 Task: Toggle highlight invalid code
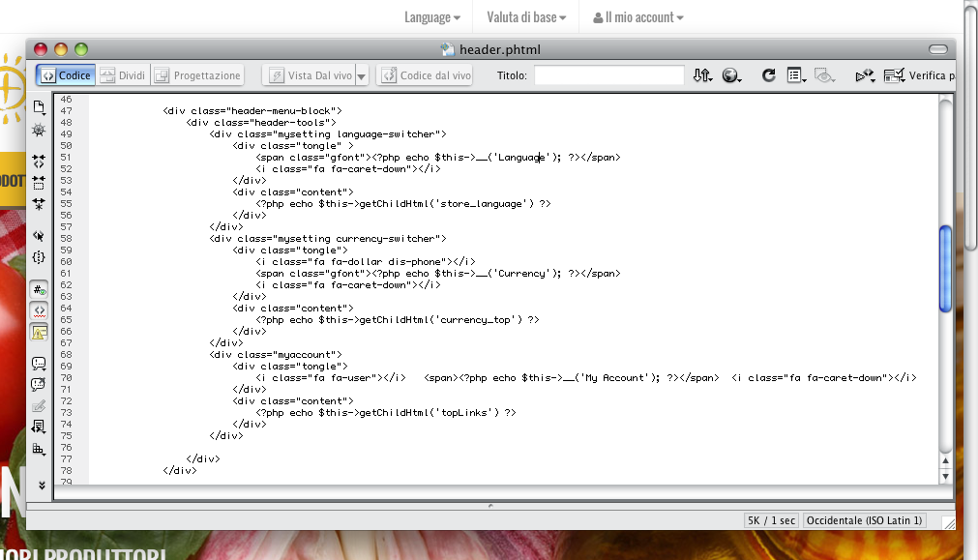pyautogui.click(x=39, y=310)
